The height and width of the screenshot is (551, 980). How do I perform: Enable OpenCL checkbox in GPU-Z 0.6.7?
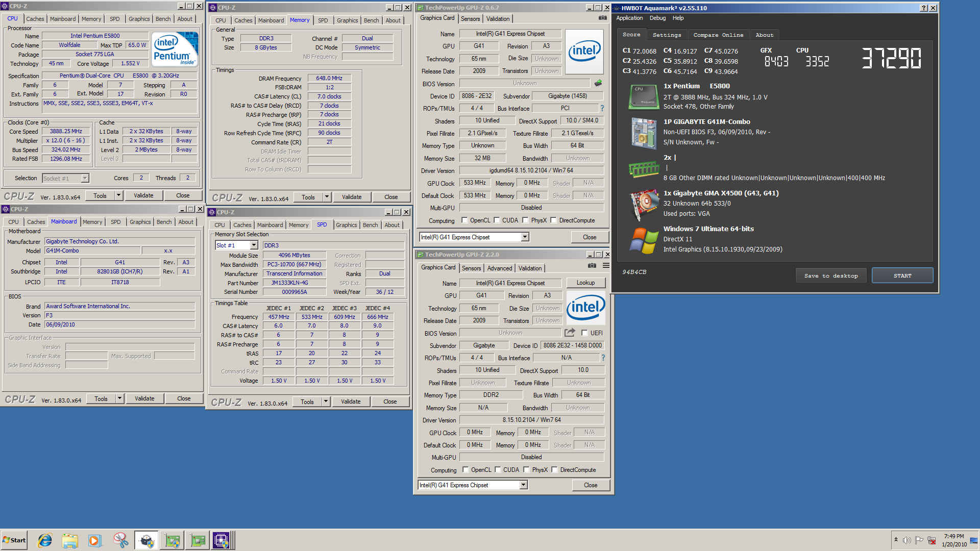coord(464,220)
